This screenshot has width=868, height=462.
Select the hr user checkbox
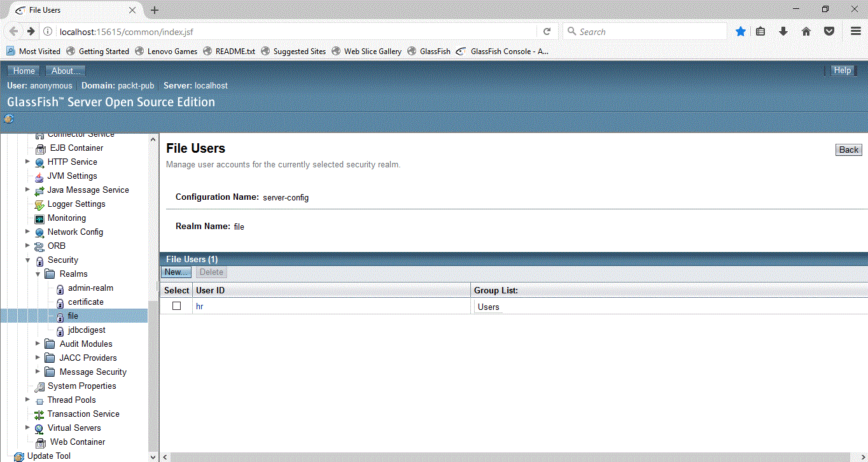pos(177,306)
